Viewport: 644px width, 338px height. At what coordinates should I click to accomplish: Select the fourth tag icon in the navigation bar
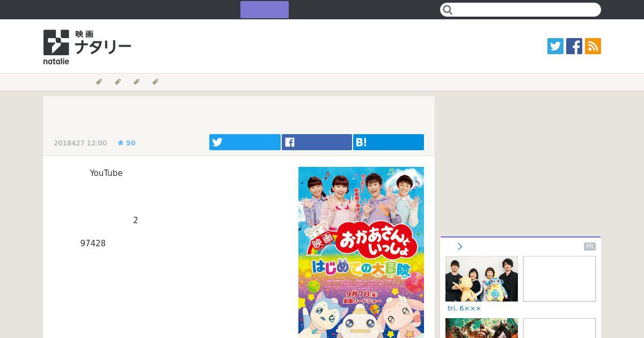tap(155, 82)
